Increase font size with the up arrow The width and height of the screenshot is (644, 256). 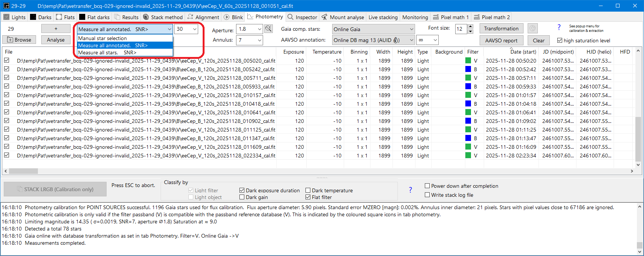click(471, 27)
